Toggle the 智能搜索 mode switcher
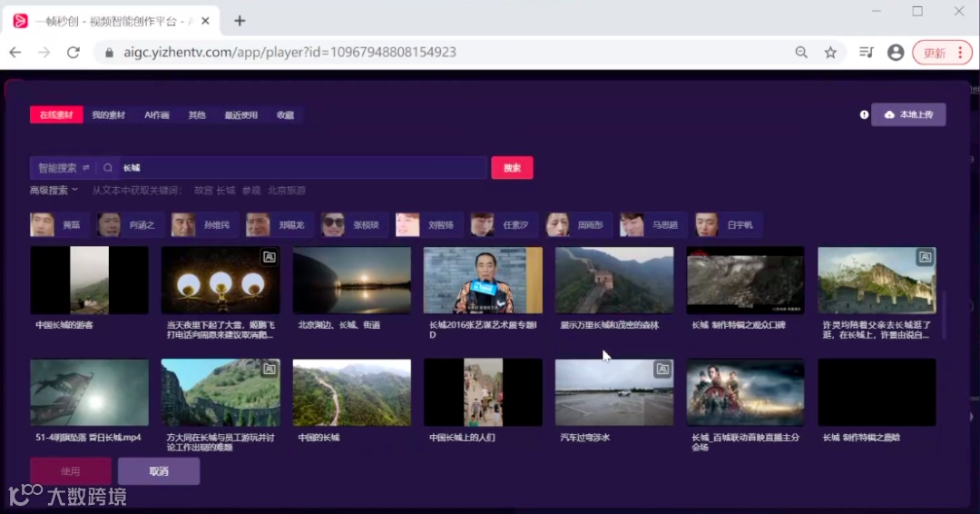Viewport: 980px width, 514px height. (x=64, y=168)
